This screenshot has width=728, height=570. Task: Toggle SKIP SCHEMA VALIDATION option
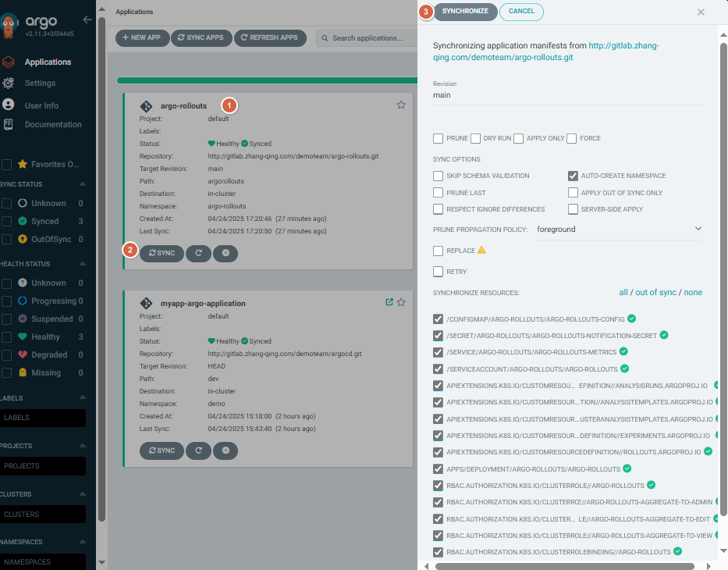click(438, 176)
